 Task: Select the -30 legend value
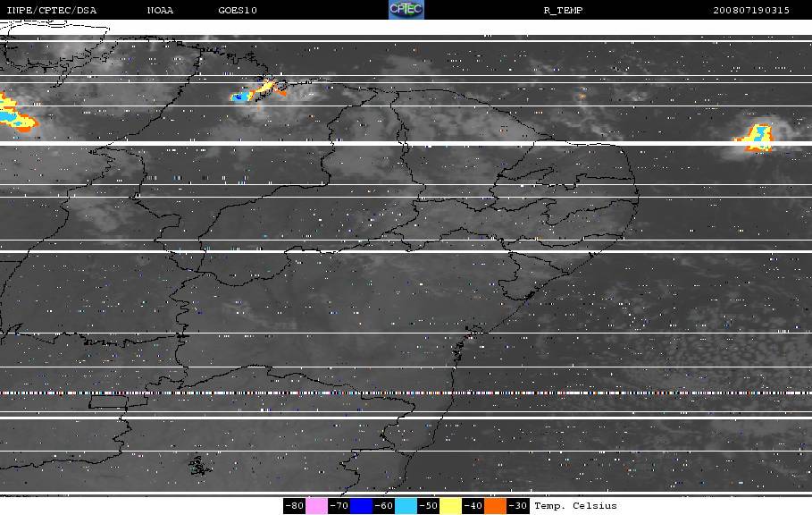(517, 506)
